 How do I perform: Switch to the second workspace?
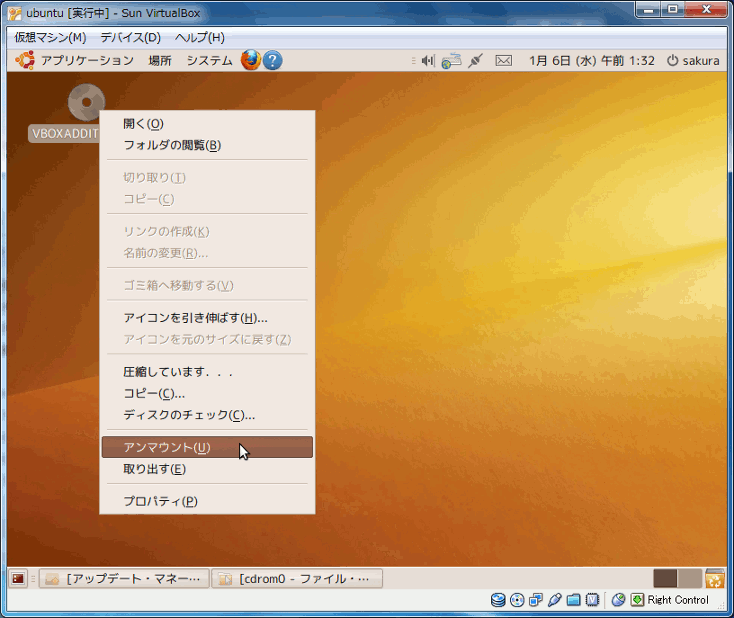tap(690, 578)
